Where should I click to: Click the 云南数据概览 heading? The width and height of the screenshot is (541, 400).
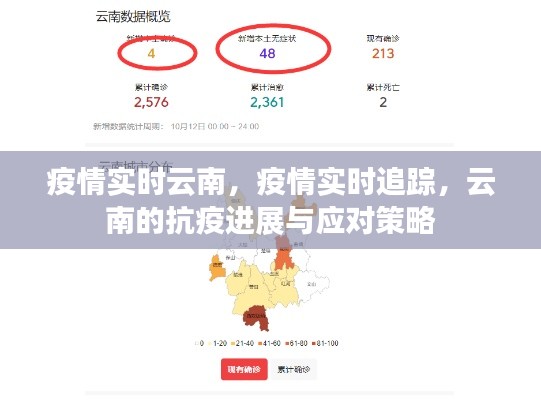tap(133, 17)
